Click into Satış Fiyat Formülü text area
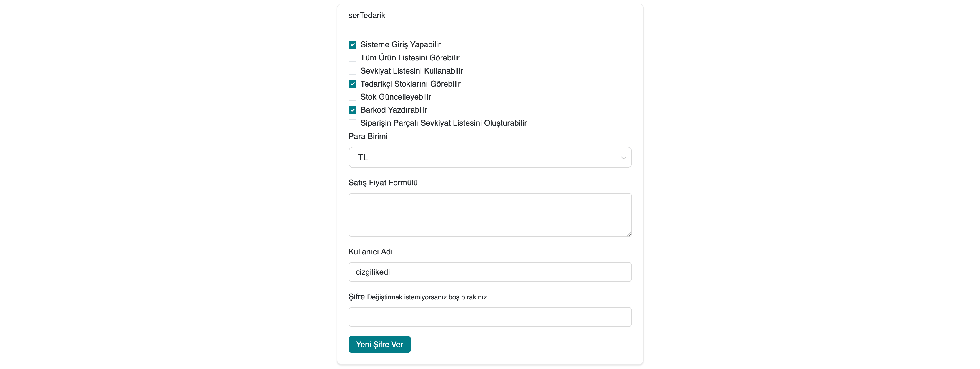 [x=490, y=215]
